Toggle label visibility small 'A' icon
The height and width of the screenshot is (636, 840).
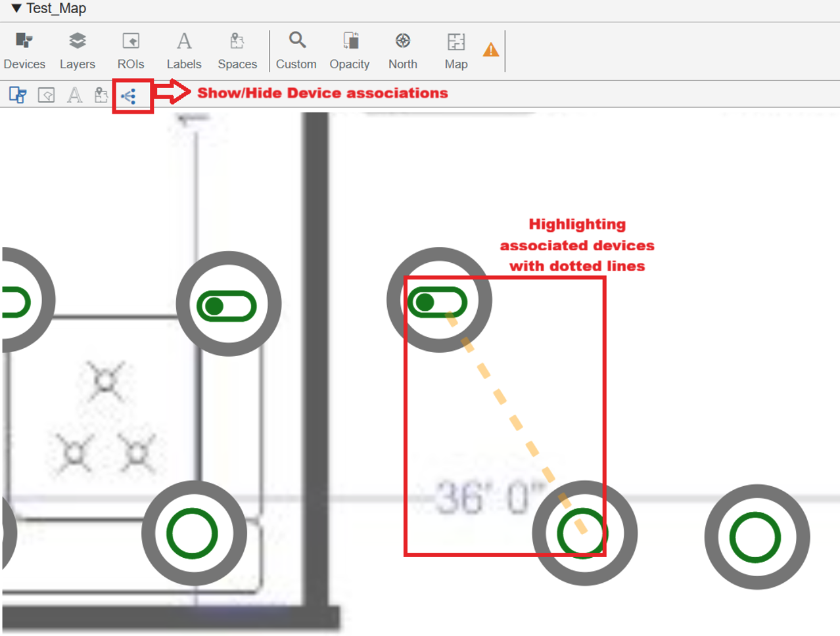(x=75, y=95)
